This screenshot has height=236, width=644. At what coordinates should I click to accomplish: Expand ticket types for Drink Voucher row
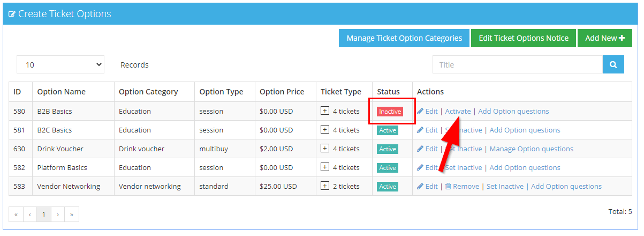coord(325,149)
